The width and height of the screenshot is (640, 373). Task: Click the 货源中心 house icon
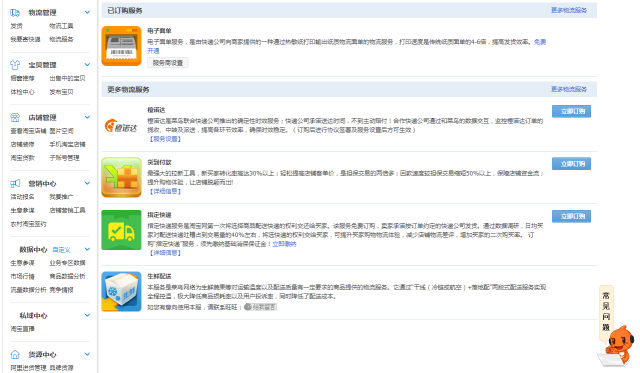15,354
